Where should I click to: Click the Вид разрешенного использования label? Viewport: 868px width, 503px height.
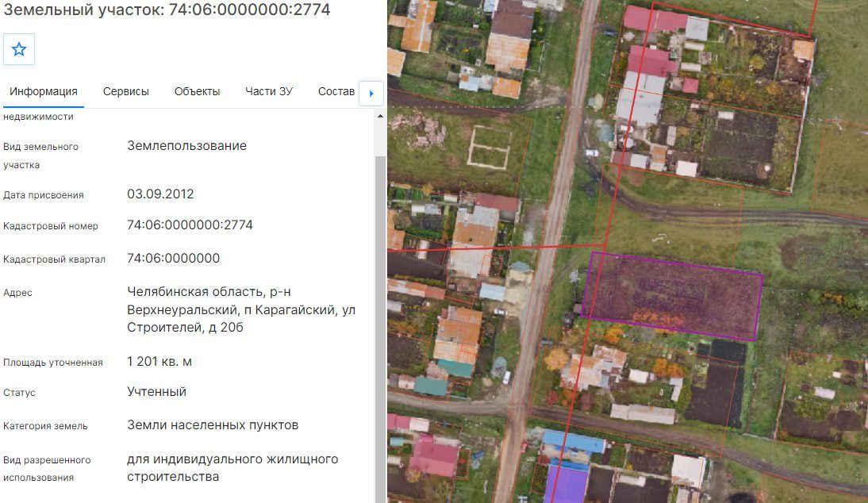click(x=47, y=468)
